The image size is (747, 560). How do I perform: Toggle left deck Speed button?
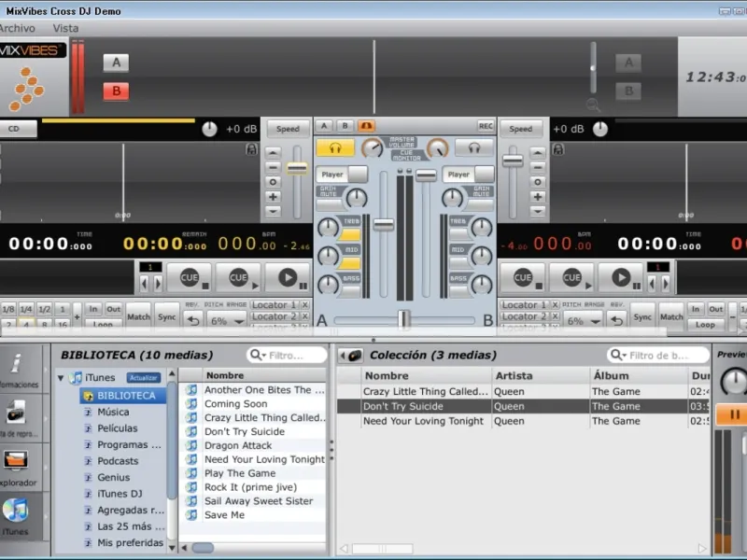coord(288,129)
